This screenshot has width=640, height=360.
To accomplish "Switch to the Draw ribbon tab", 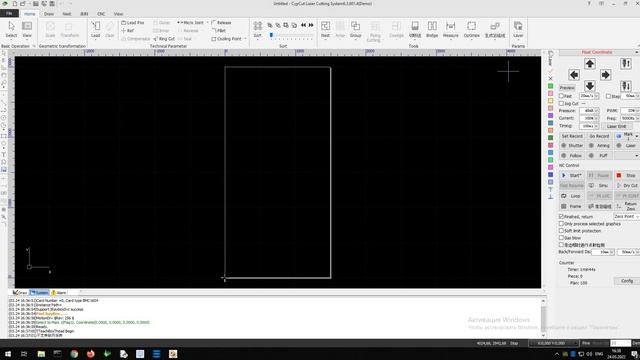I will [x=49, y=14].
